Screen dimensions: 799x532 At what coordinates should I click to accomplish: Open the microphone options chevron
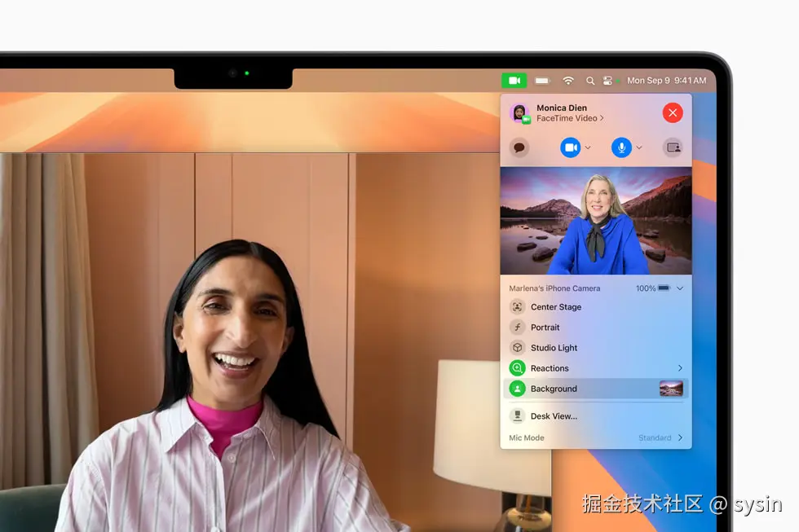tap(638, 148)
